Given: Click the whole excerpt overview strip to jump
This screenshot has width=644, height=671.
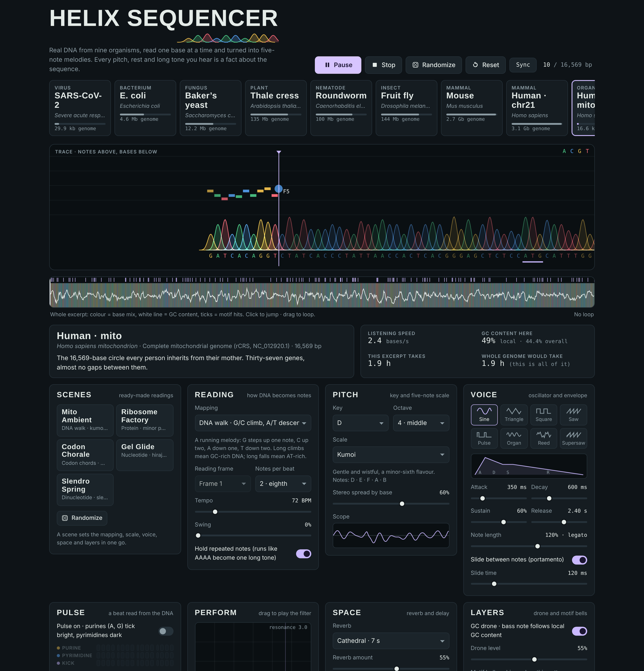Looking at the screenshot, I should [x=322, y=292].
